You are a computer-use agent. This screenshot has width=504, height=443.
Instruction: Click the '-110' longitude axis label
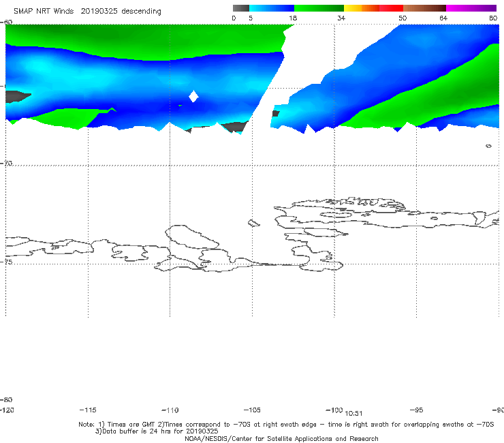pyautogui.click(x=170, y=410)
